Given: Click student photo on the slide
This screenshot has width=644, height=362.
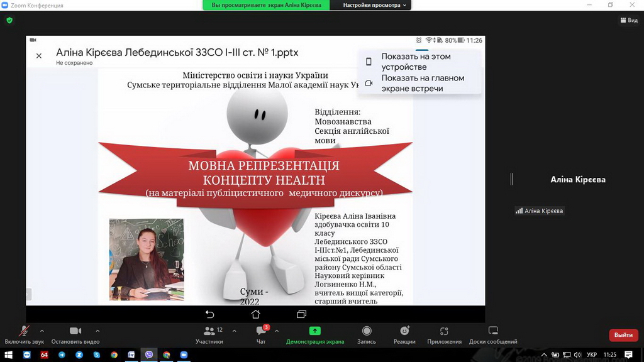Looking at the screenshot, I should [x=147, y=259].
